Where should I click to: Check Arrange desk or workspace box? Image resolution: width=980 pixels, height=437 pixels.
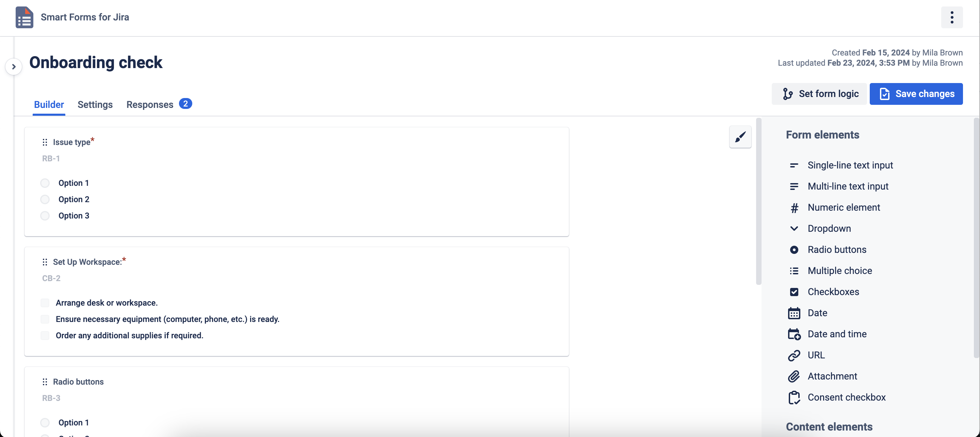coord(45,303)
